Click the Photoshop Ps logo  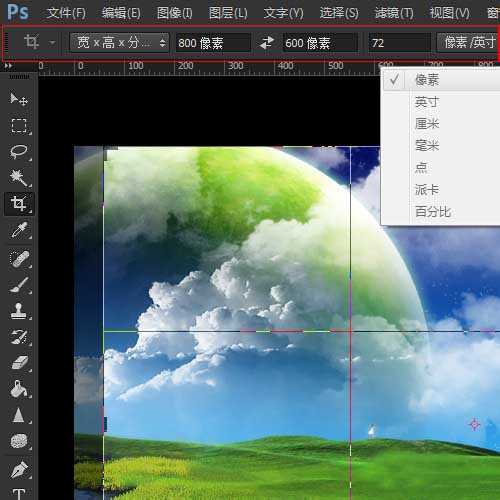click(18, 12)
